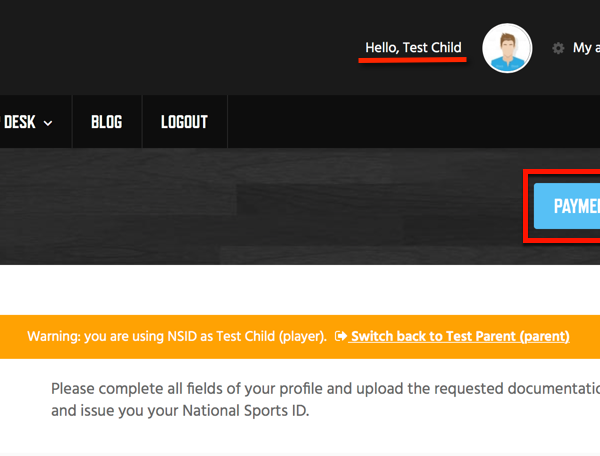The image size is (600, 456).
Task: Click the blue PAYMENT button
Action: (x=567, y=206)
